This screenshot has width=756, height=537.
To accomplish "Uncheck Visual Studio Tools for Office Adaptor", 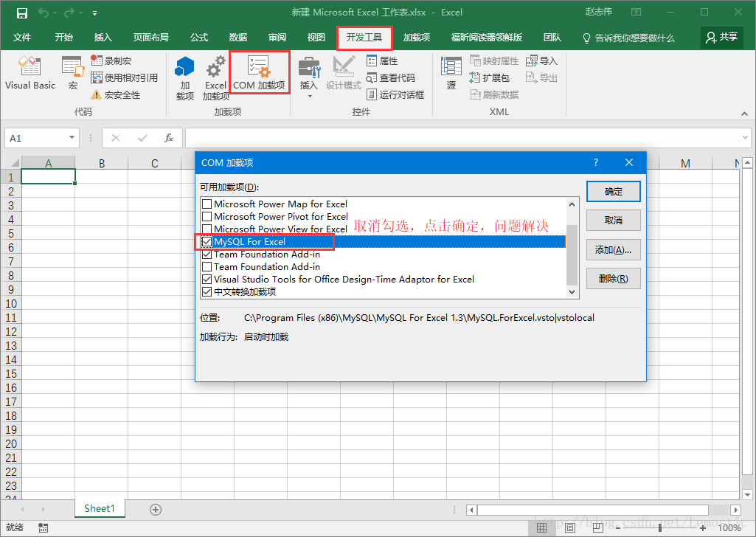I will [x=207, y=279].
